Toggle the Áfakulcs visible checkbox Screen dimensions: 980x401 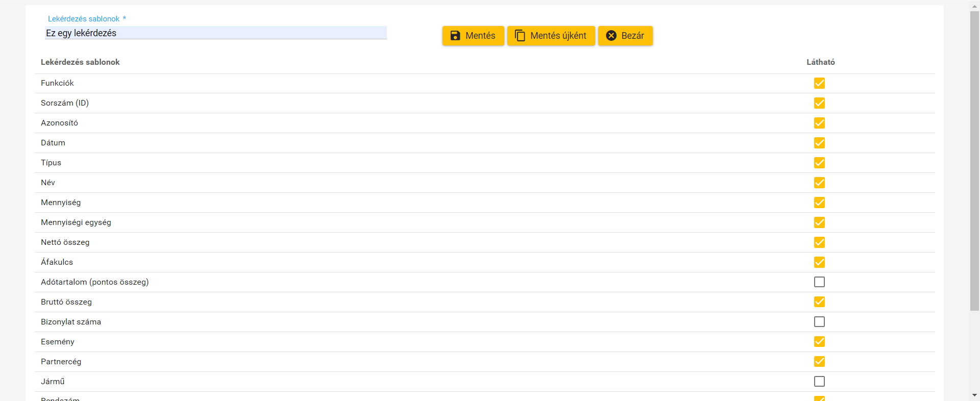coord(819,262)
